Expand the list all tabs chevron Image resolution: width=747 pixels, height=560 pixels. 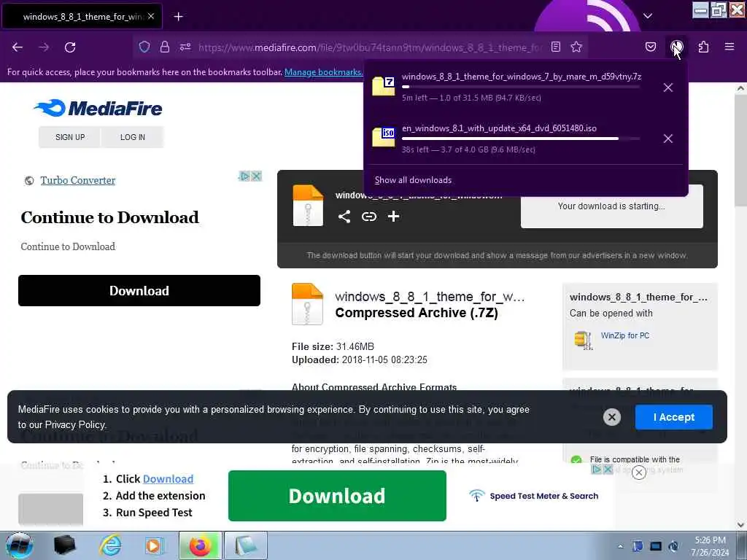(648, 16)
